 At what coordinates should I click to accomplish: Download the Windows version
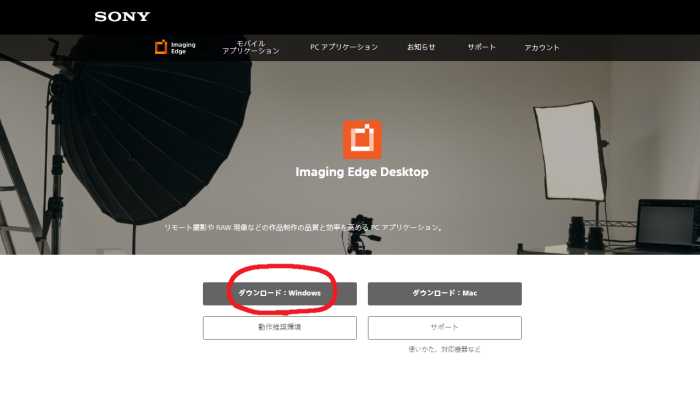280,294
